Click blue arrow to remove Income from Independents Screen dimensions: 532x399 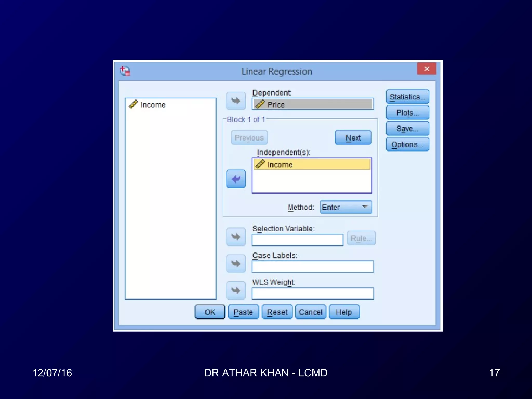click(x=236, y=179)
